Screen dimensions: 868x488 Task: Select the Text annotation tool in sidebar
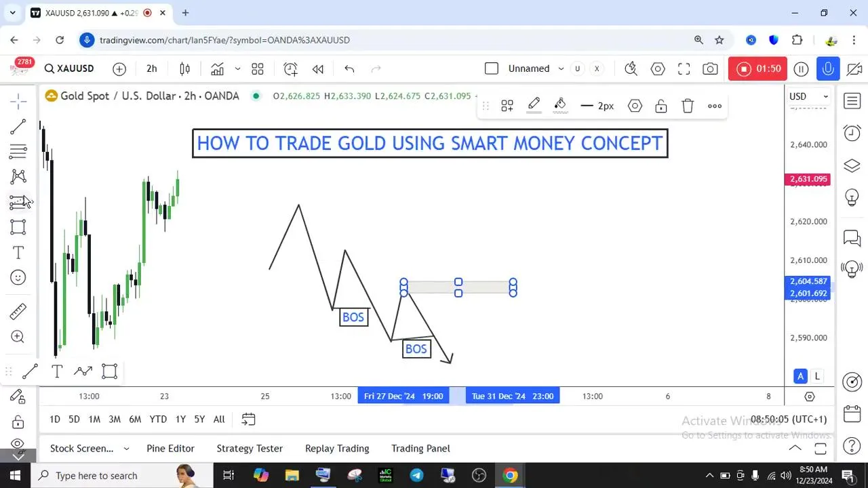(x=18, y=253)
